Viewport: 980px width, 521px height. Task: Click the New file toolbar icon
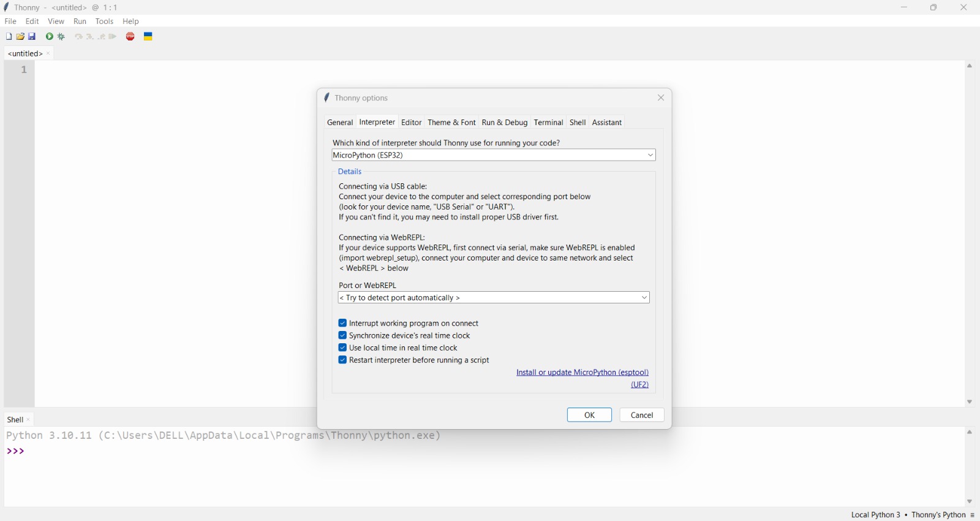click(x=9, y=37)
